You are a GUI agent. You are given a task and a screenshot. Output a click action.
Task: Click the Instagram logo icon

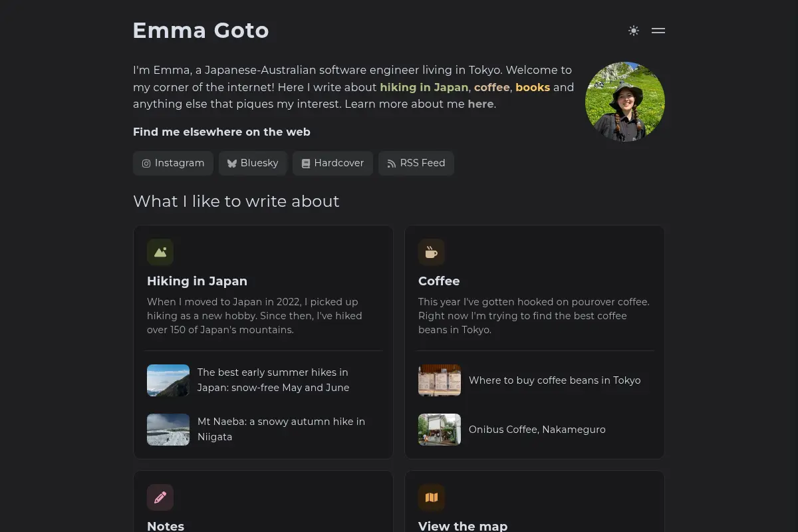point(146,164)
